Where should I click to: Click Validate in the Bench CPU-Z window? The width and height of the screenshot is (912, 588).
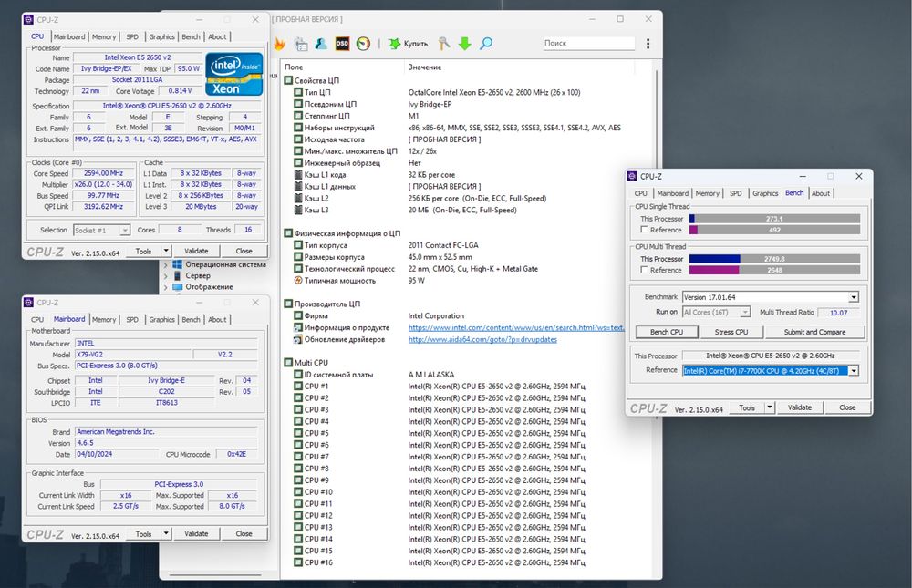800,407
